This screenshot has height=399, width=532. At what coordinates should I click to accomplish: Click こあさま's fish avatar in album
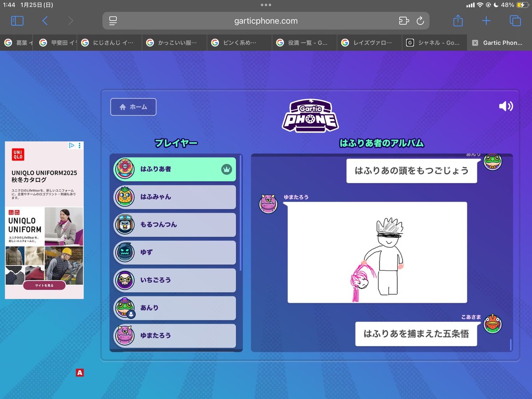coord(493,323)
